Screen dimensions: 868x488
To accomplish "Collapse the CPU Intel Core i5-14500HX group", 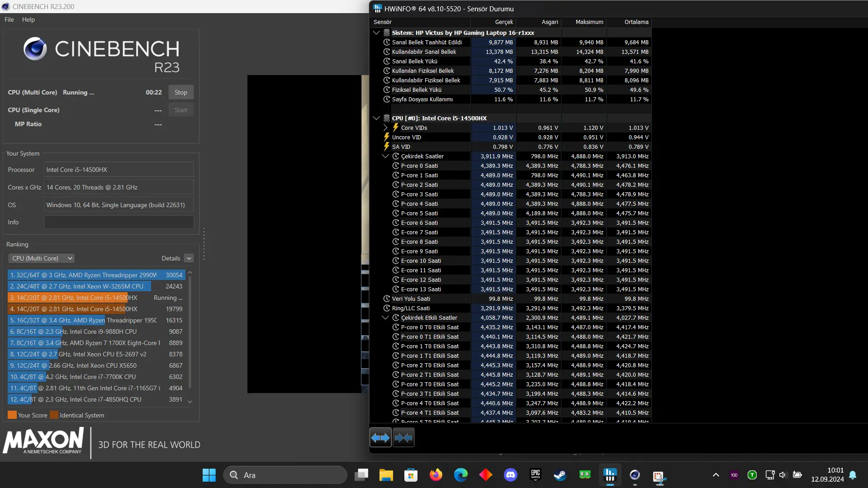I will (376, 118).
